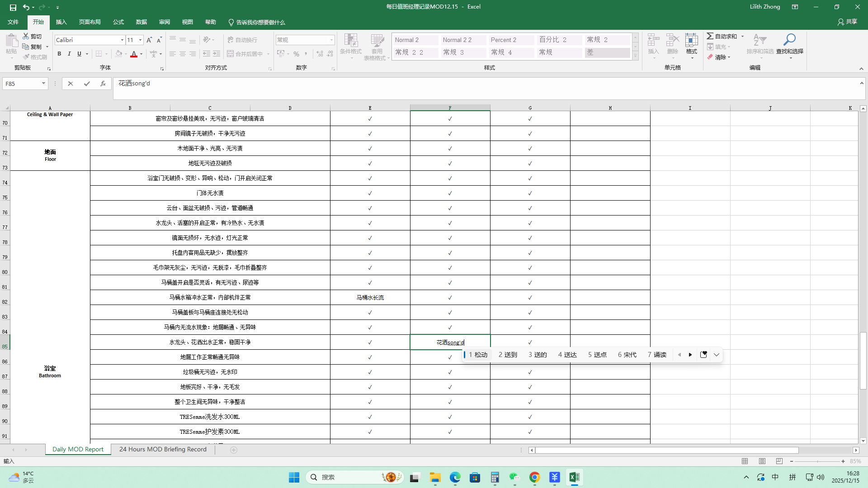Viewport: 868px width, 488px height.
Task: Open the 公式 ribbon tab
Action: pos(118,22)
